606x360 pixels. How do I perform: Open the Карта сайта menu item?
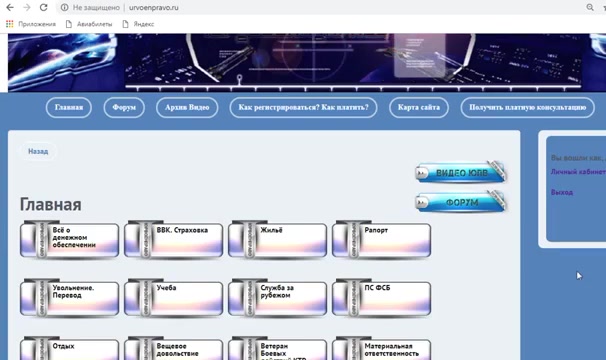(x=419, y=107)
